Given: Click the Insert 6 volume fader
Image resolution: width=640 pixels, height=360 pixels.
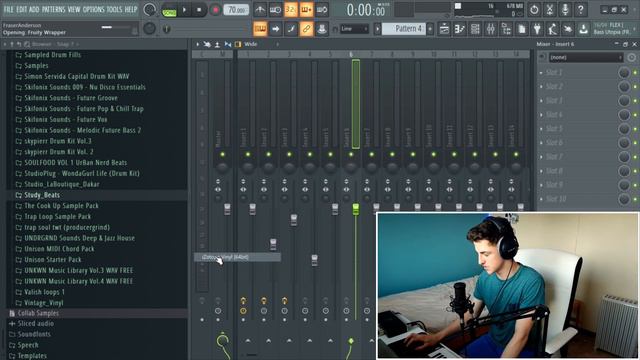Looking at the screenshot, I should [356, 209].
